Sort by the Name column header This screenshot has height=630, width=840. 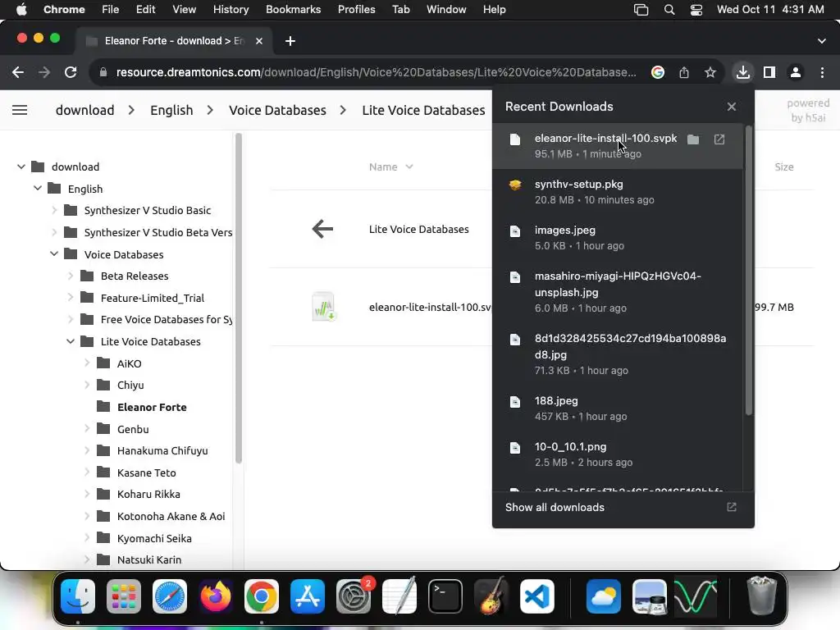point(390,167)
